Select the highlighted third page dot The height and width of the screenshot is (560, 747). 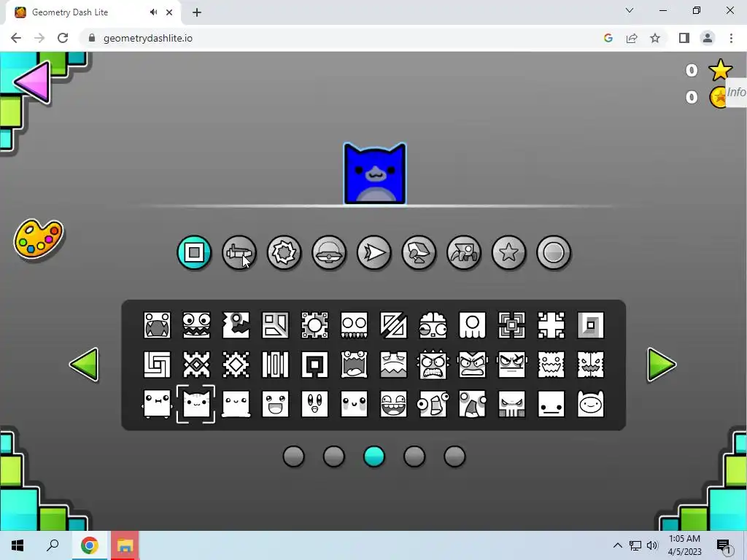[x=374, y=456]
